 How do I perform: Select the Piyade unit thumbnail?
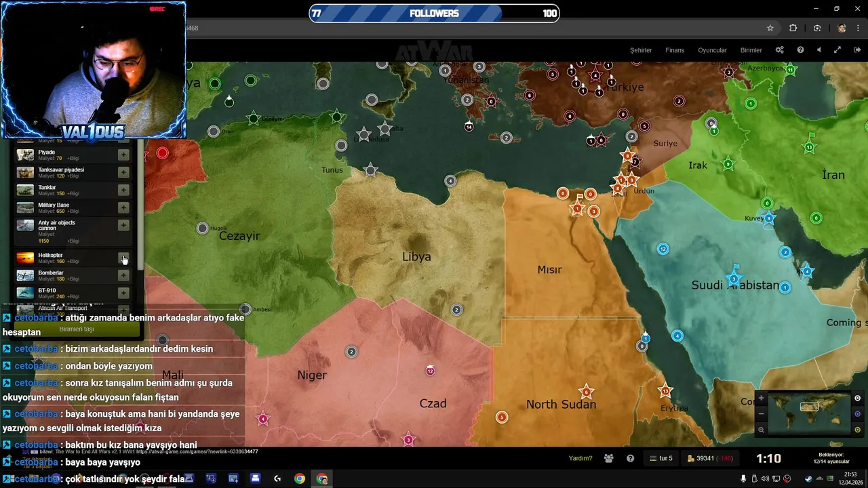tap(25, 155)
